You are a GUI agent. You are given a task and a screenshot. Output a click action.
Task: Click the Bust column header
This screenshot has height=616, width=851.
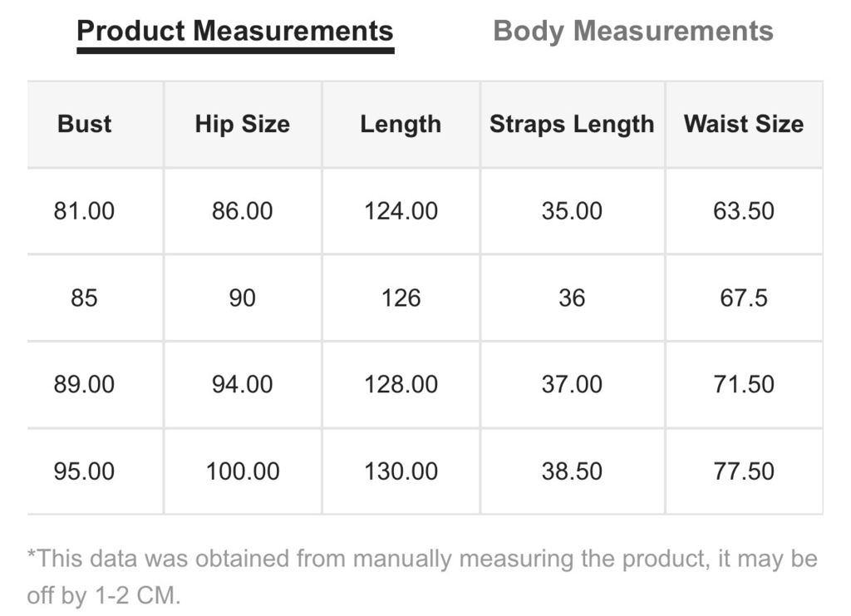click(84, 124)
